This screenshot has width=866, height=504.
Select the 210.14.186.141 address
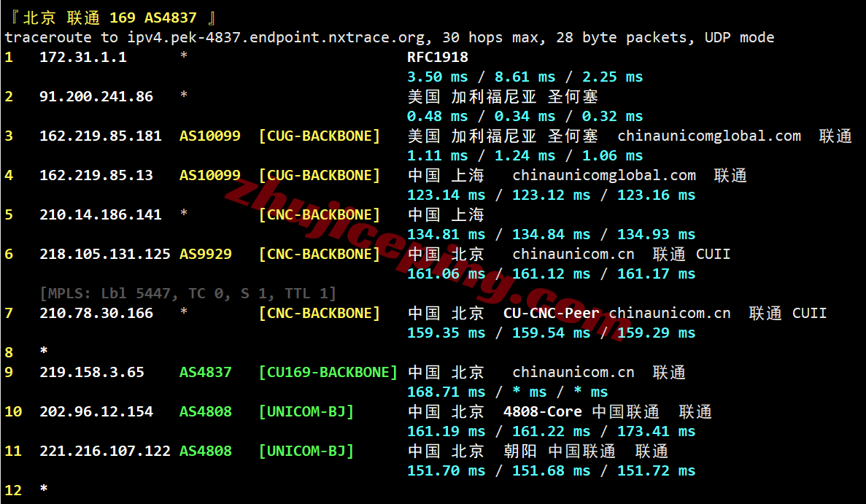click(x=101, y=214)
